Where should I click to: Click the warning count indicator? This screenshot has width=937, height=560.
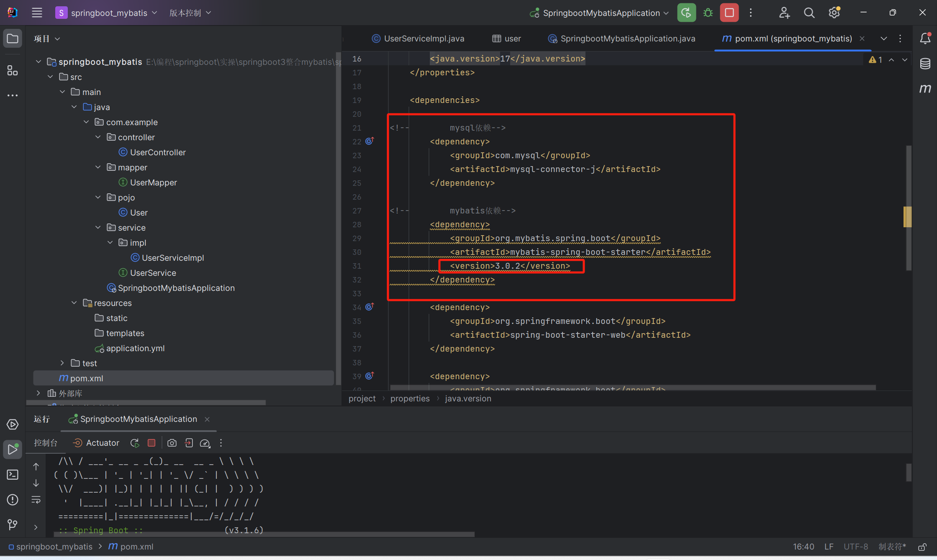click(875, 60)
